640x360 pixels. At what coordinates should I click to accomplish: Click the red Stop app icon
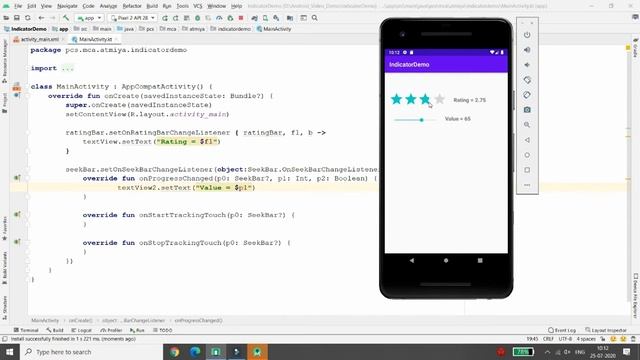241,18
